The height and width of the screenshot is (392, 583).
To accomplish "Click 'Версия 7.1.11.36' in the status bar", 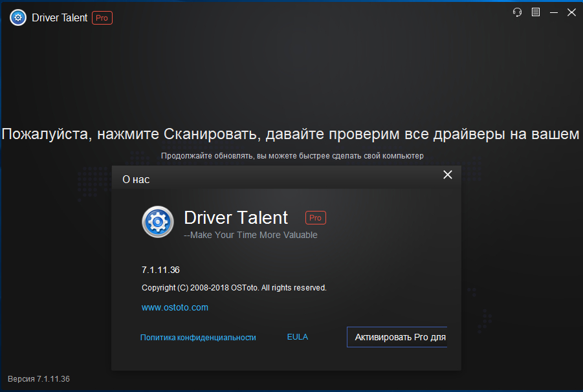I will click(x=39, y=378).
